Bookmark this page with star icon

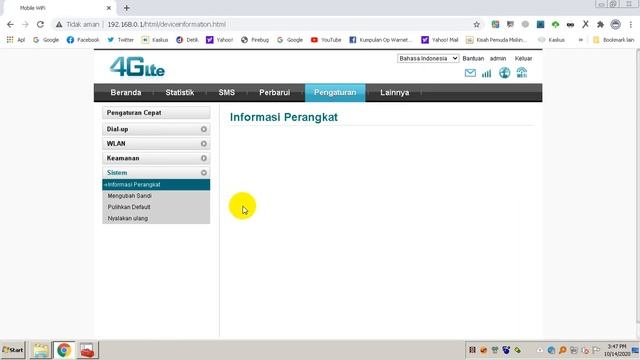[476, 24]
